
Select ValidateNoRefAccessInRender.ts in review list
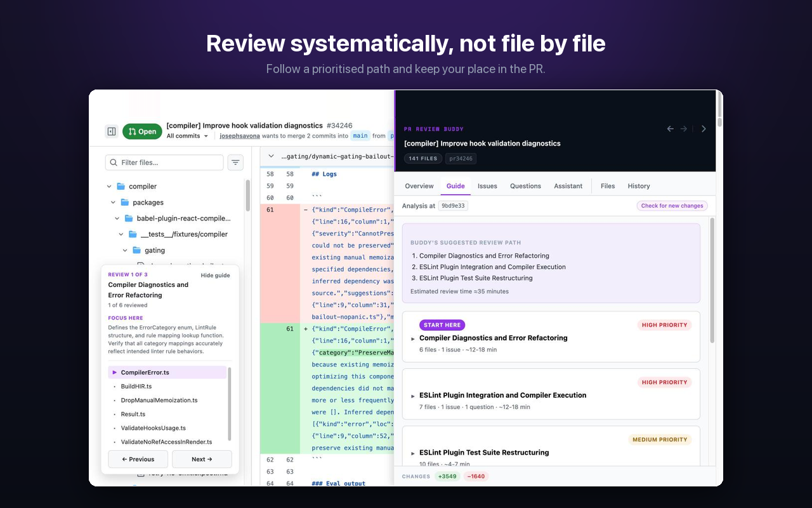(167, 442)
